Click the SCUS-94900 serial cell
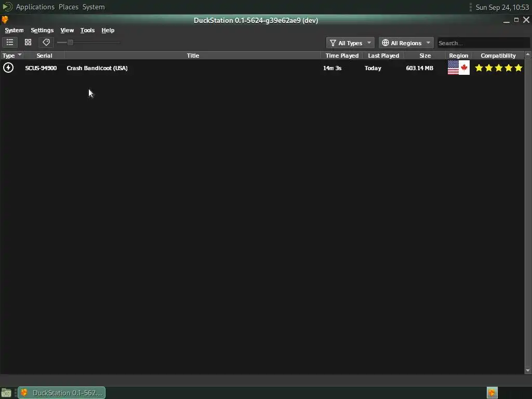532x399 pixels. pyautogui.click(x=41, y=68)
